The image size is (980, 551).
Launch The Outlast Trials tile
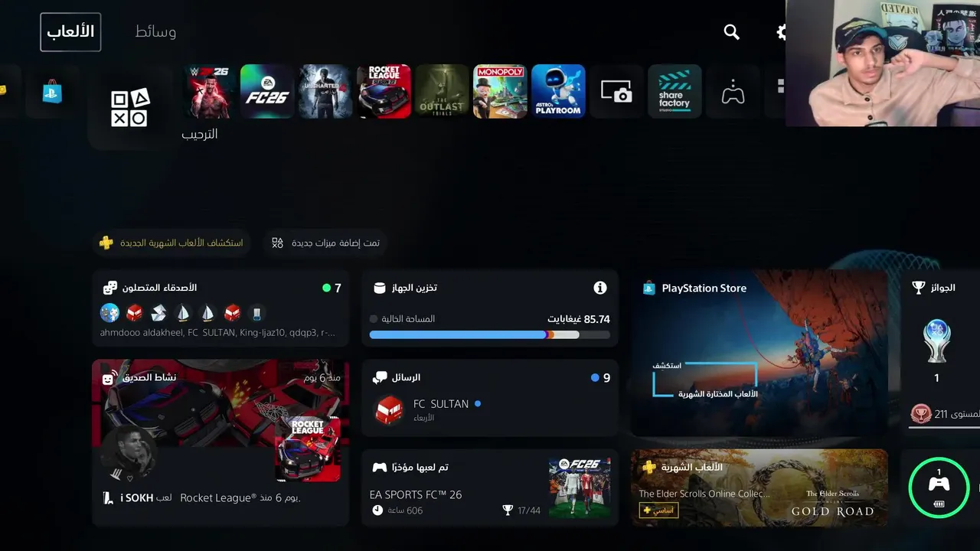point(442,91)
